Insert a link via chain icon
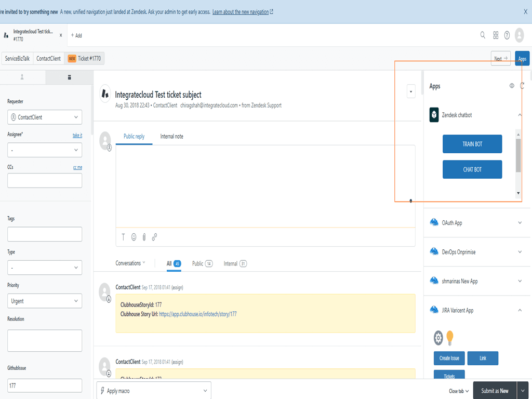532x399 pixels. coord(154,237)
